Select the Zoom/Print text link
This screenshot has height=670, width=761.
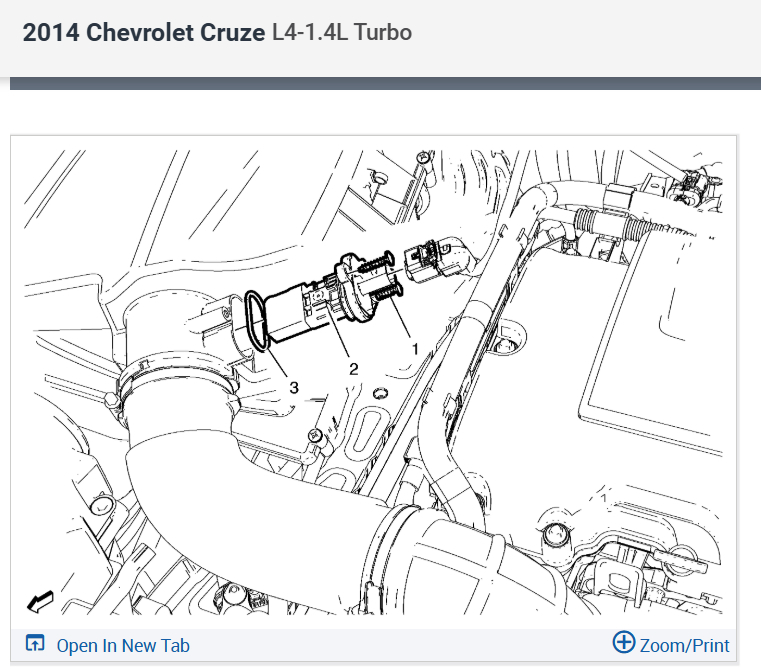(x=684, y=646)
